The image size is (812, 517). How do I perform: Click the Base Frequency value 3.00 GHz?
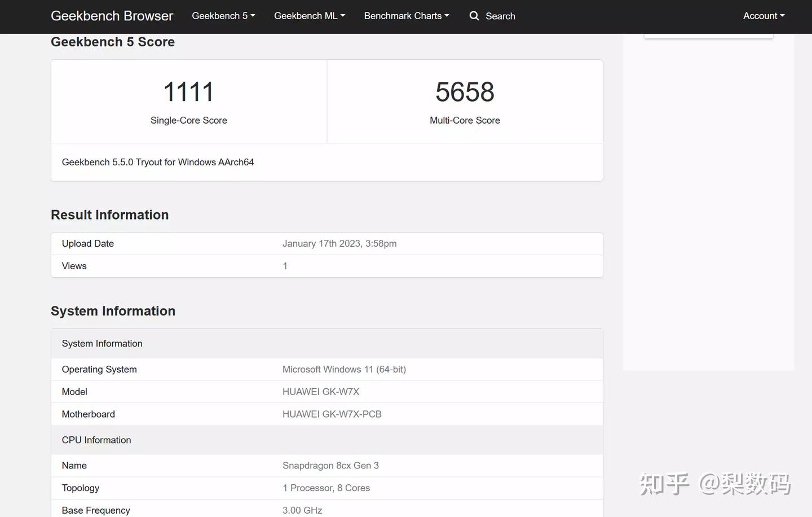pos(302,510)
